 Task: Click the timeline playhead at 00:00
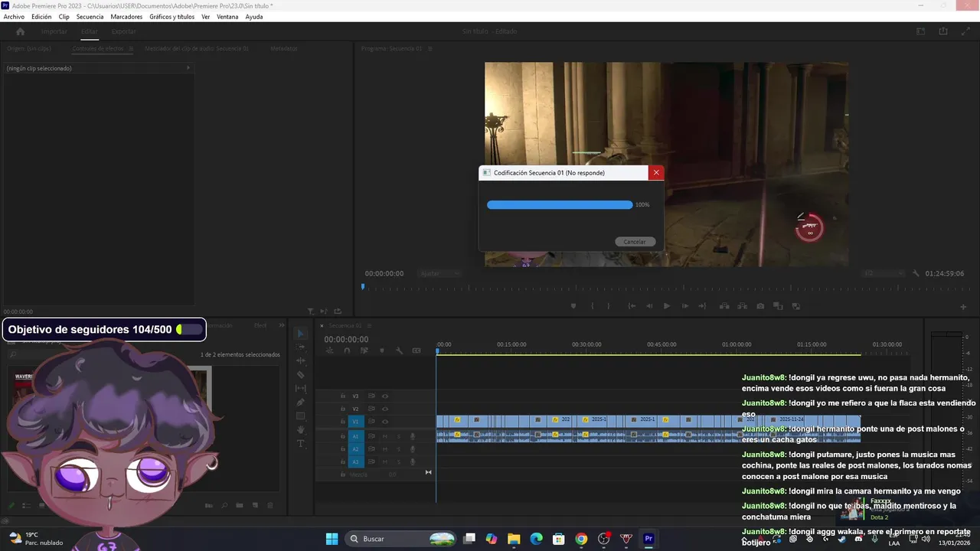[x=438, y=350]
